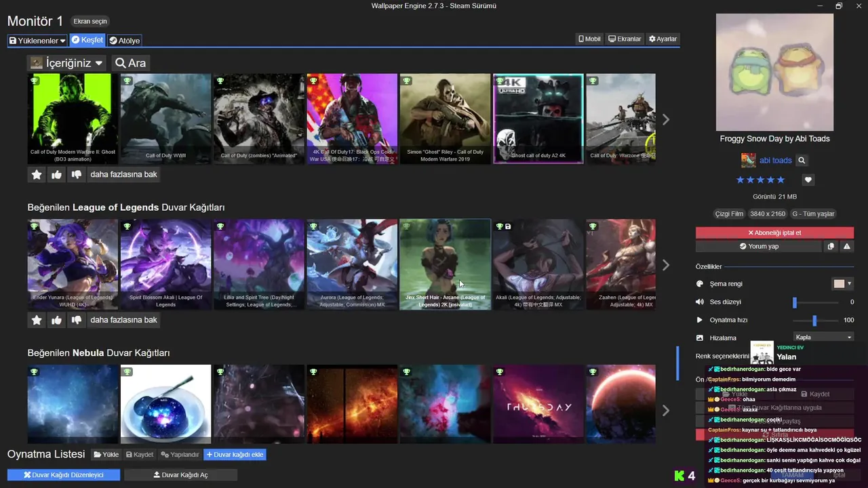Search wallpapers by author abi toads icon
This screenshot has width=868, height=488.
(x=802, y=161)
